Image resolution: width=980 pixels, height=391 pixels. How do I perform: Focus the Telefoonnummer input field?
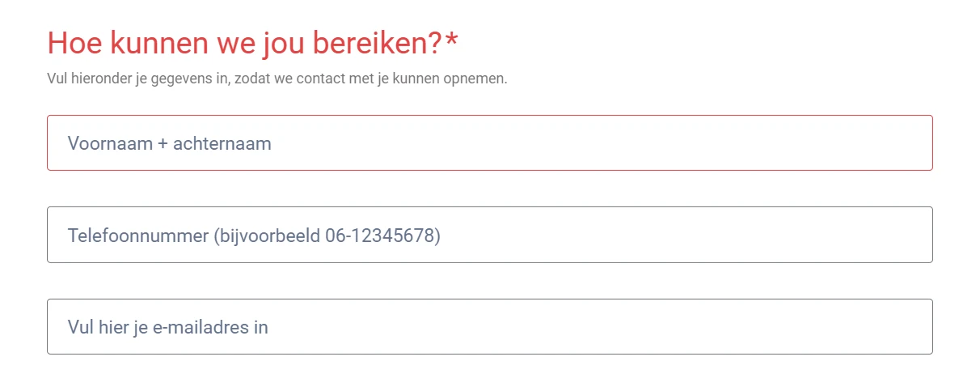489,235
